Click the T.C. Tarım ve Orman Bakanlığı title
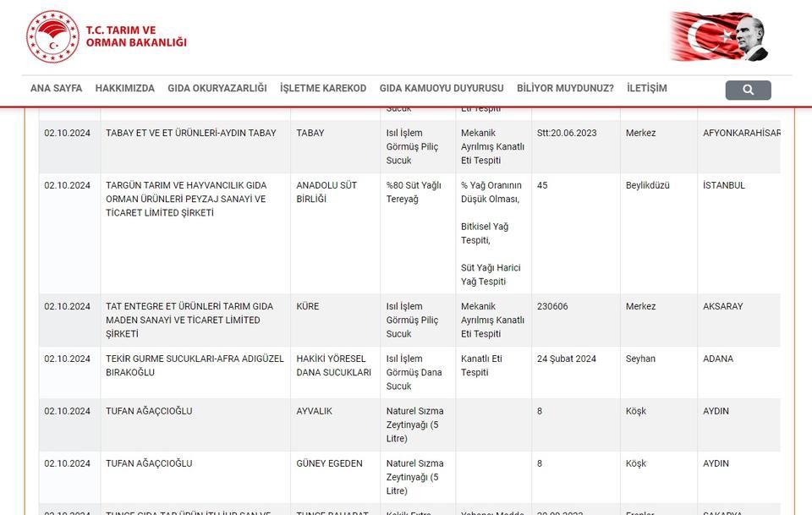This screenshot has width=812, height=515. [x=136, y=36]
